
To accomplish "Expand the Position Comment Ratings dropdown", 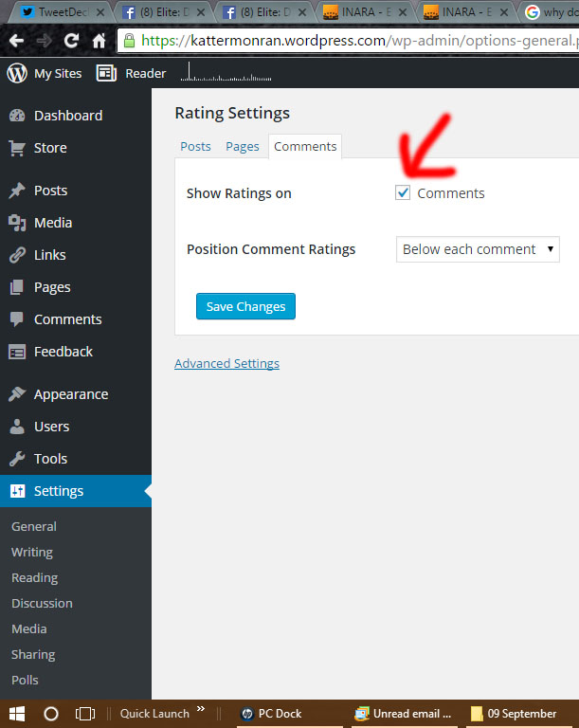I will [x=478, y=249].
